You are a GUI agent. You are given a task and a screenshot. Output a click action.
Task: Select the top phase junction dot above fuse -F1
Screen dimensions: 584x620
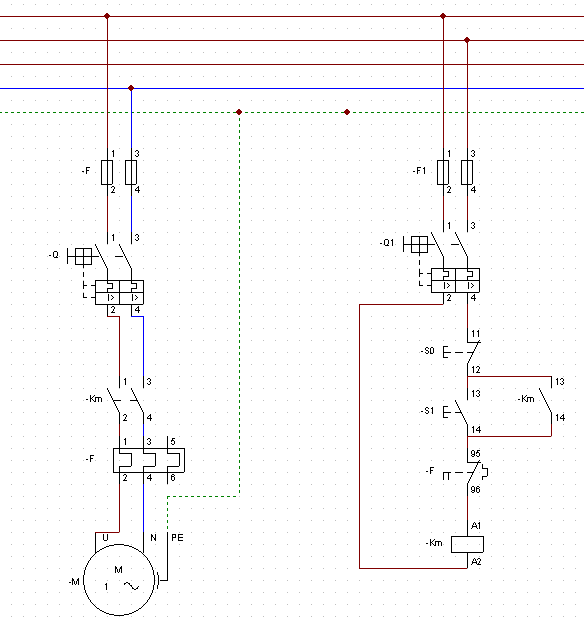(443, 16)
